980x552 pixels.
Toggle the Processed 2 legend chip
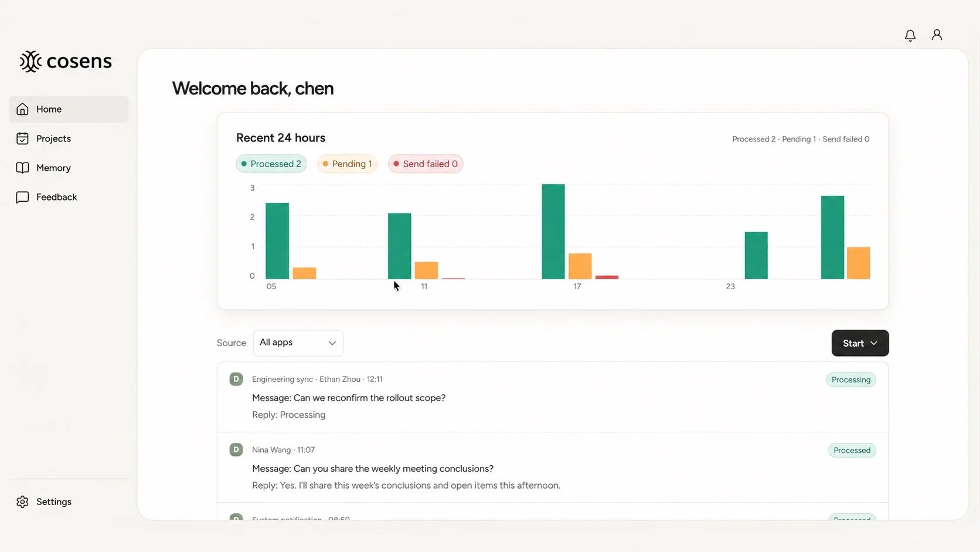click(x=271, y=164)
